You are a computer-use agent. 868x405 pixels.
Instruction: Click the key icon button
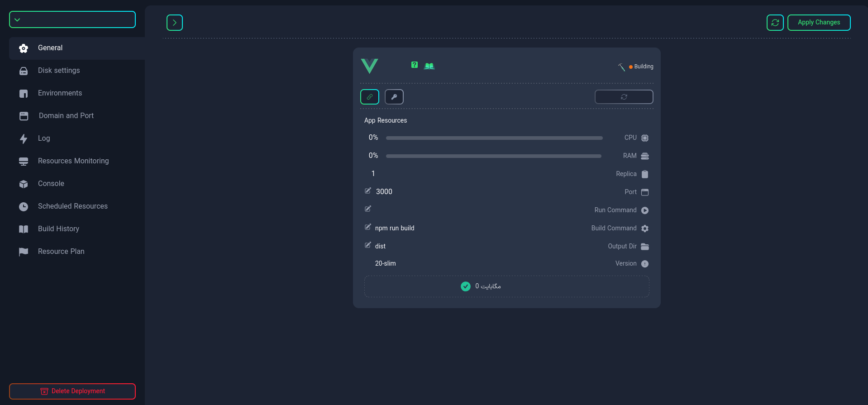point(394,97)
